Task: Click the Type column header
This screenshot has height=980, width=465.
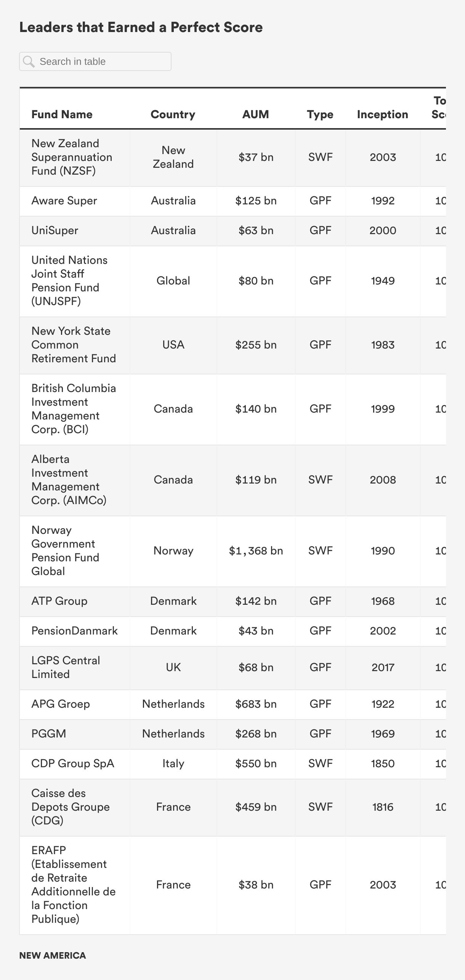Action: pyautogui.click(x=320, y=114)
